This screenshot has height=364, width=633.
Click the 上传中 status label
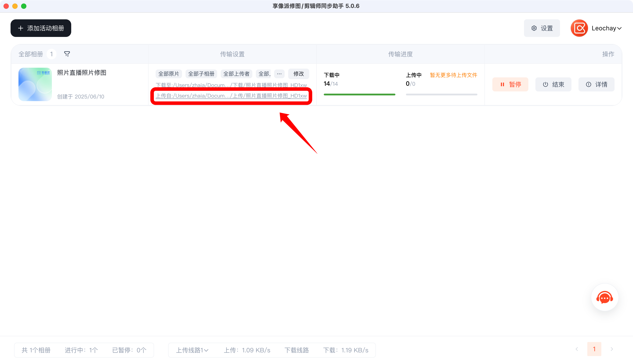click(x=414, y=75)
